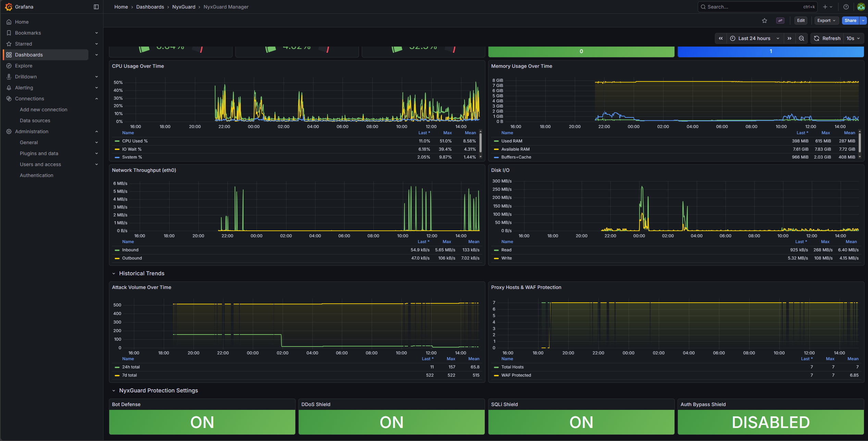Open the Last 24 hours time picker
The image size is (868, 441).
pyautogui.click(x=754, y=38)
